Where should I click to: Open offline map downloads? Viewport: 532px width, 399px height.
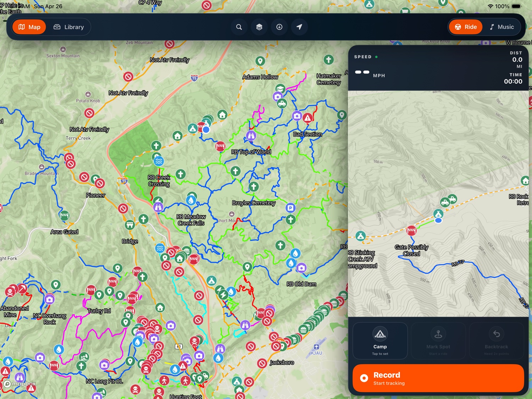(279, 27)
